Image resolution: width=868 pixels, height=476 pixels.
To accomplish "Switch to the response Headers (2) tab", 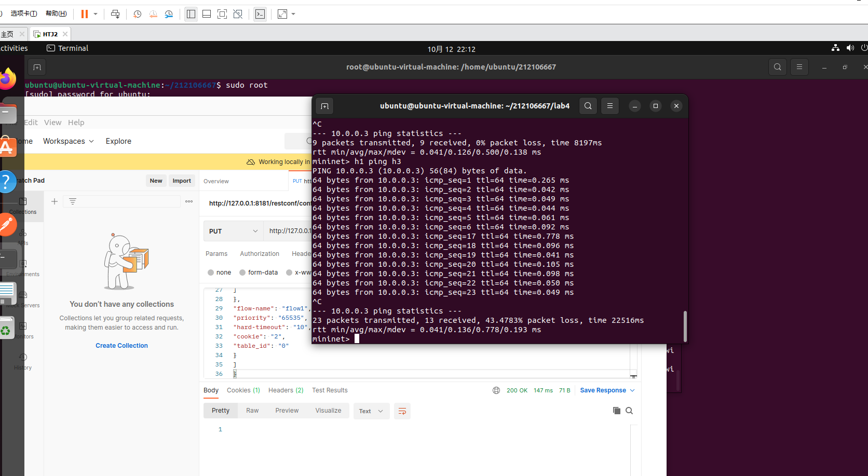I will tap(286, 390).
